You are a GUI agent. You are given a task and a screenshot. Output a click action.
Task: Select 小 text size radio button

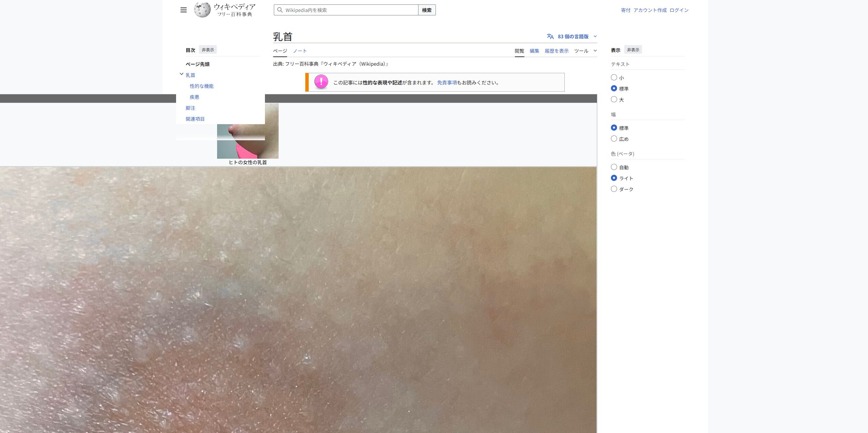tap(614, 78)
